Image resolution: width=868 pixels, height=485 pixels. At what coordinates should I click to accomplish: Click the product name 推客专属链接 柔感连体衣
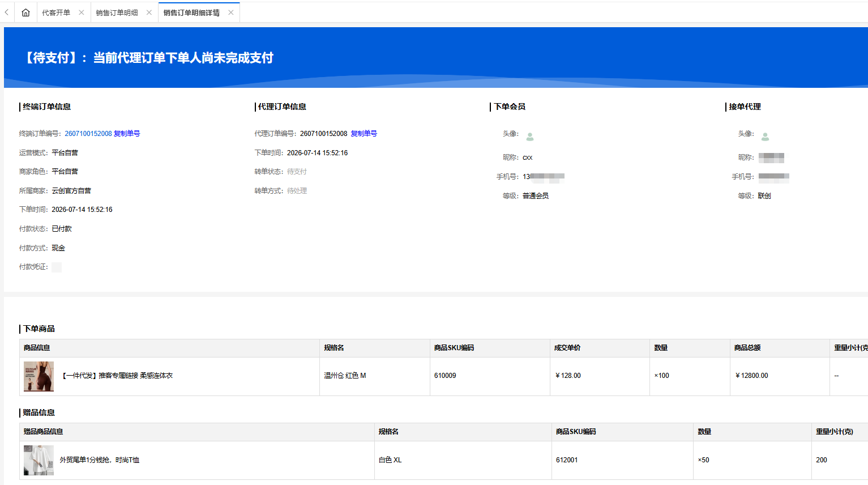coord(136,376)
